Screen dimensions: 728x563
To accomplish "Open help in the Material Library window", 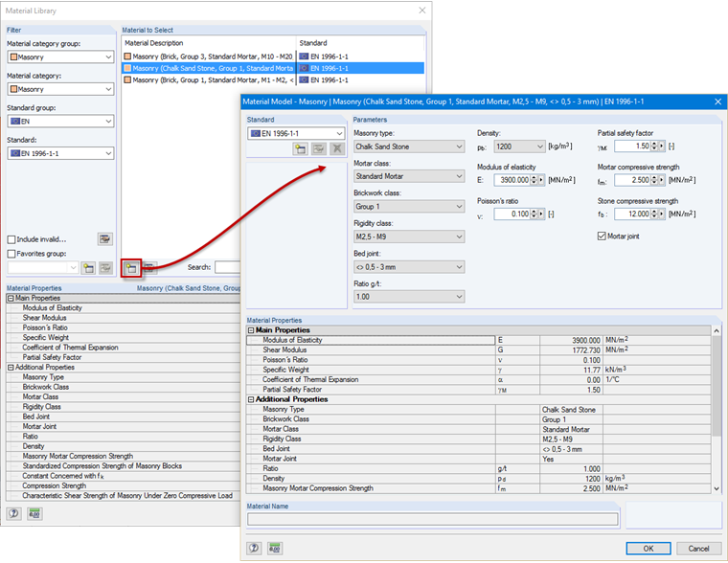I will 14,513.
